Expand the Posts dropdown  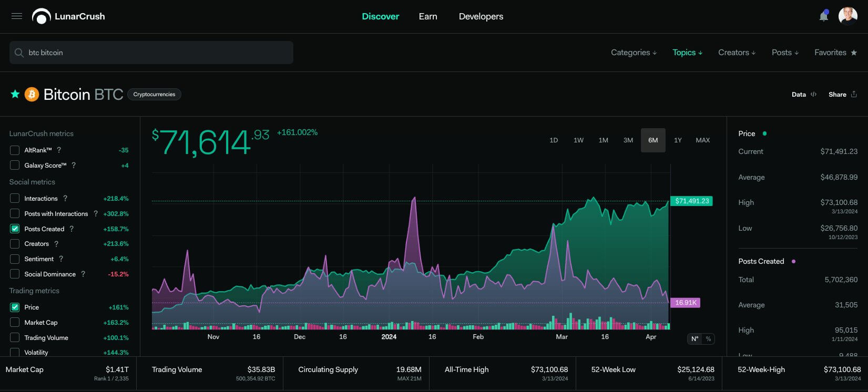click(x=785, y=53)
